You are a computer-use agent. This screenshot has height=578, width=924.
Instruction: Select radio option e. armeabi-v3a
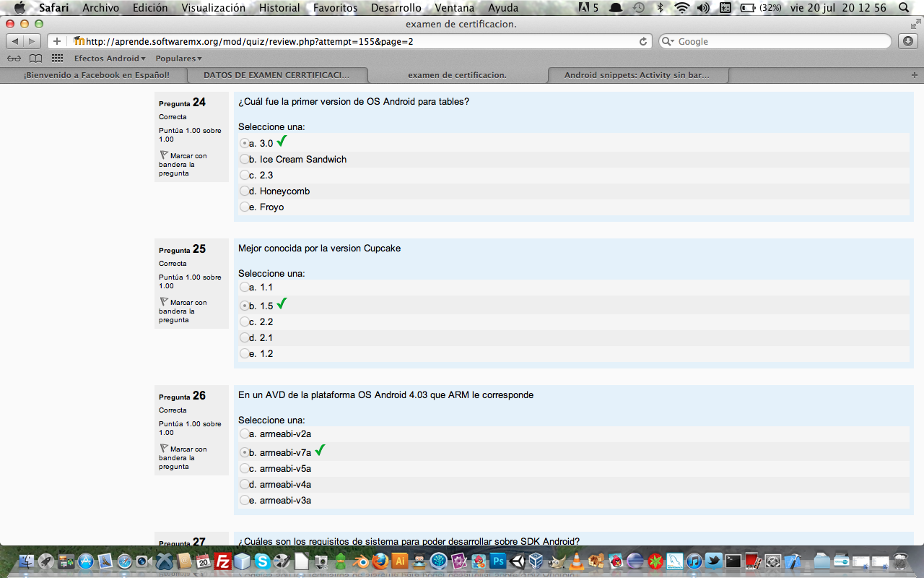tap(244, 500)
